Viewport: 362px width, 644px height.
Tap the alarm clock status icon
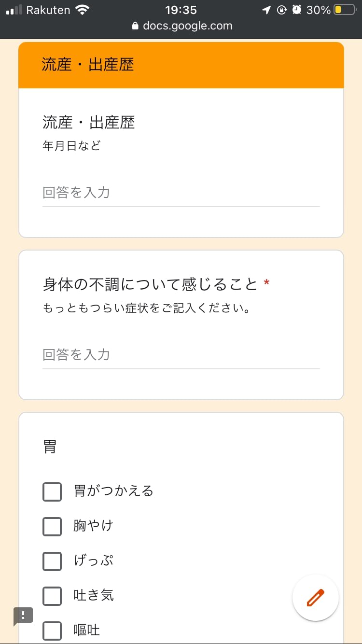pyautogui.click(x=297, y=10)
